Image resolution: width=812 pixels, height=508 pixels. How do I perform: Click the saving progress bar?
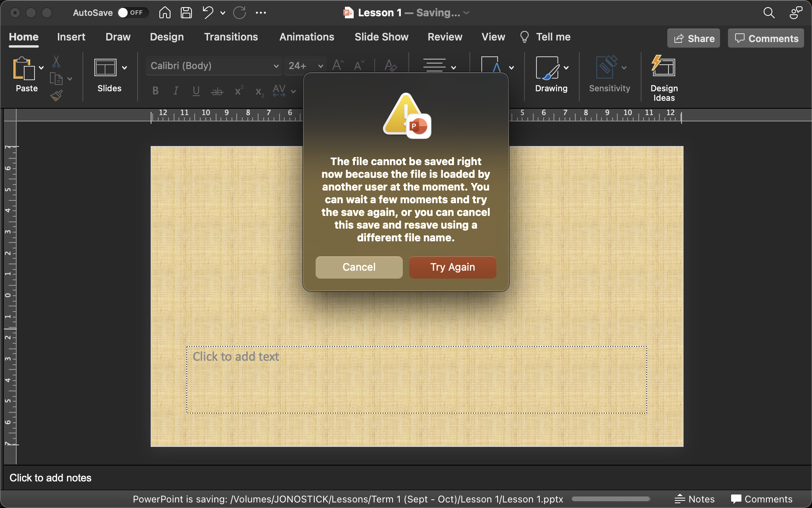click(610, 499)
